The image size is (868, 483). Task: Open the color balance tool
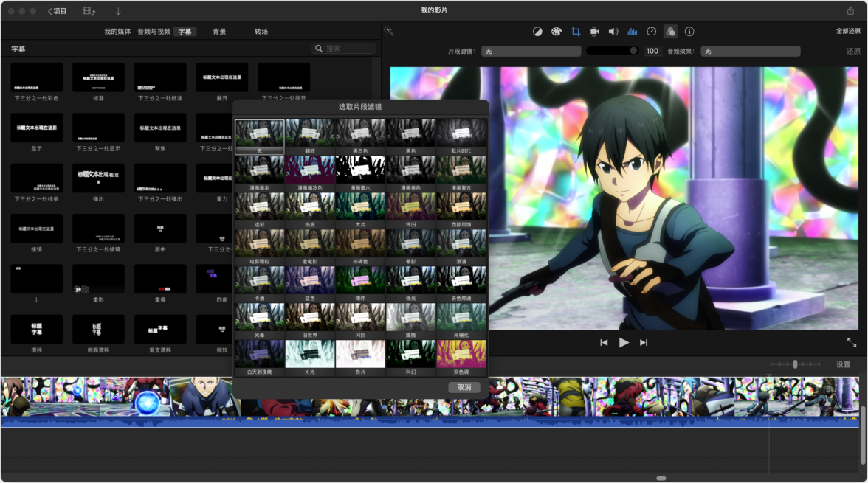537,32
